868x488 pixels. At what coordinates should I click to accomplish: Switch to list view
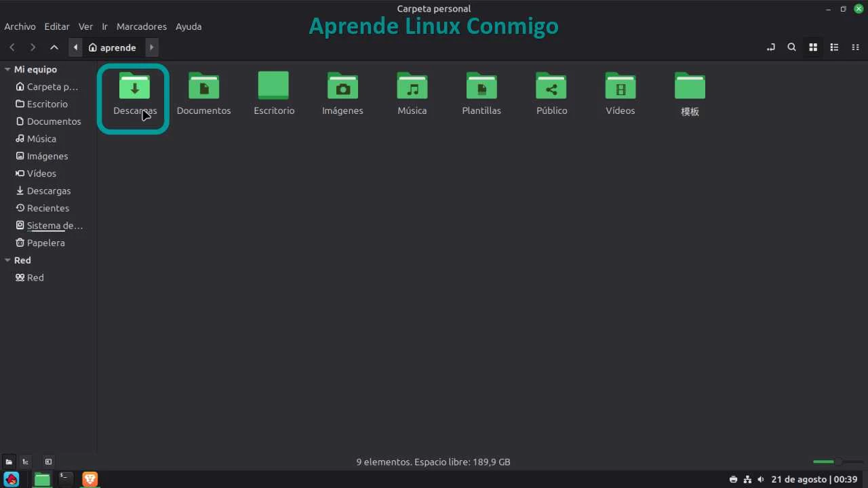[x=835, y=47]
